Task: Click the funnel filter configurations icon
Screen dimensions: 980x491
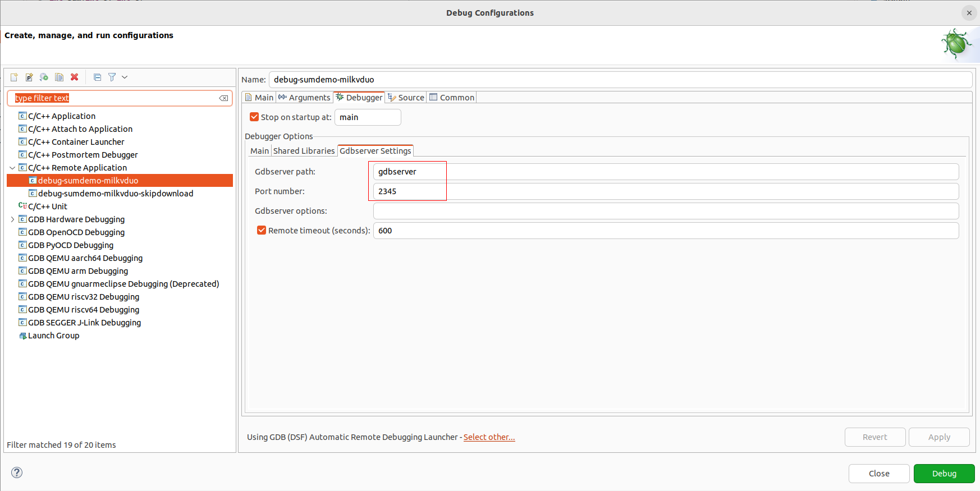Action: point(112,77)
